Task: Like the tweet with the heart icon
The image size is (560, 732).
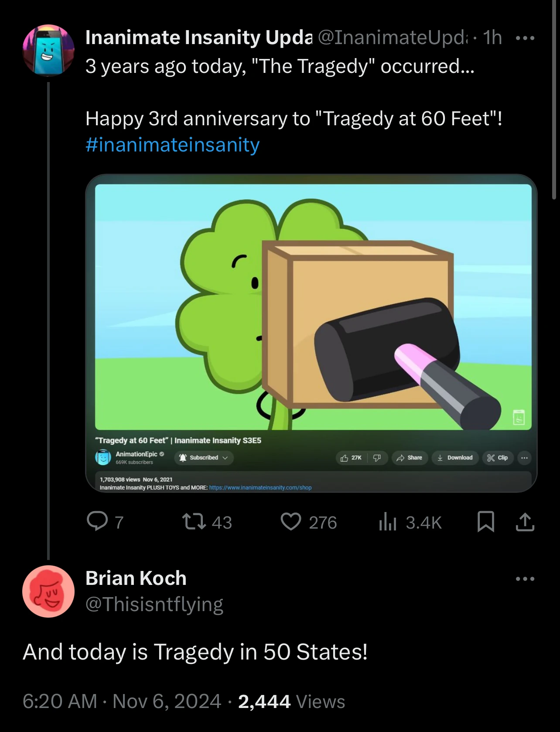Action: (x=291, y=522)
